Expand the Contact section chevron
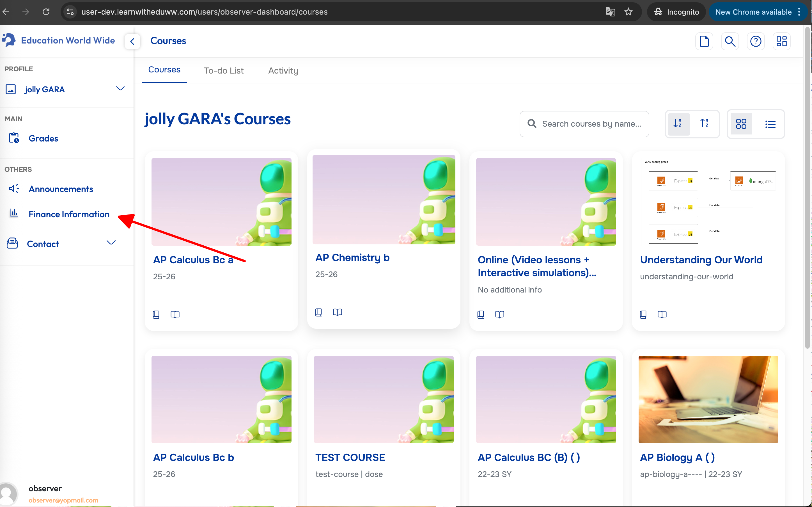The width and height of the screenshot is (812, 507). tap(111, 243)
